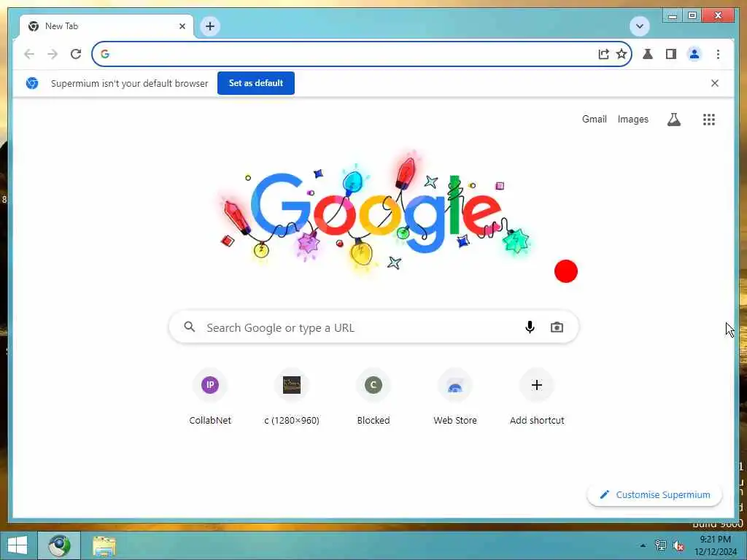Toggle the side panel icon
This screenshot has height=560, width=747.
click(671, 54)
